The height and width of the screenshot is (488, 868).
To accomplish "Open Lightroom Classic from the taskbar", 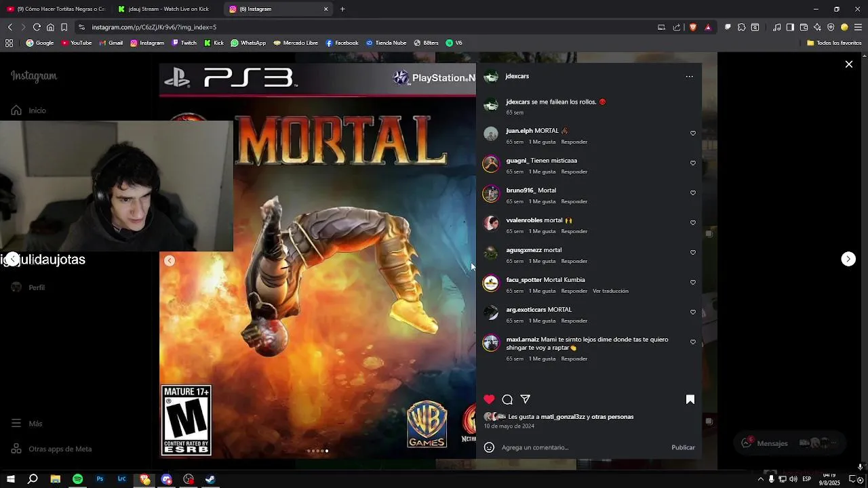I will pos(122,479).
